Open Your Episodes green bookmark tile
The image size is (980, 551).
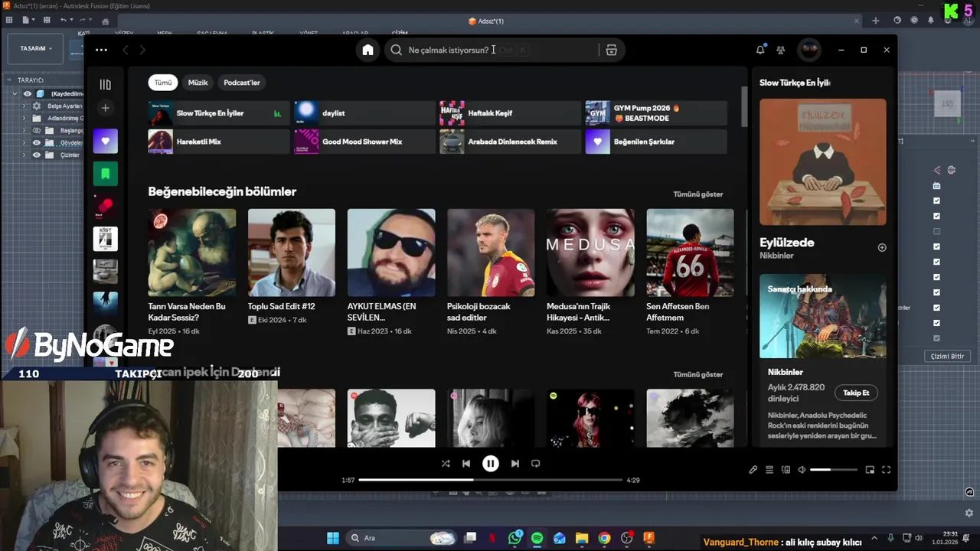[x=106, y=174]
